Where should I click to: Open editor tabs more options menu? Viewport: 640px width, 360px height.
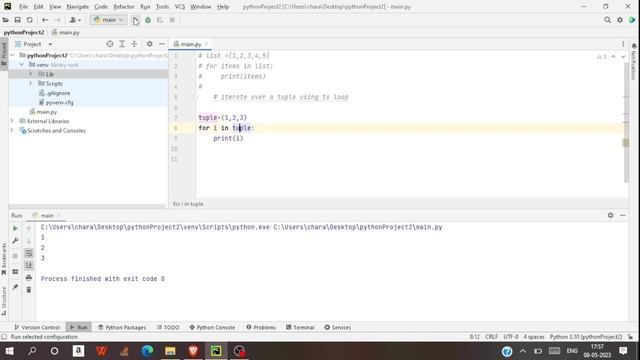pyautogui.click(x=623, y=44)
